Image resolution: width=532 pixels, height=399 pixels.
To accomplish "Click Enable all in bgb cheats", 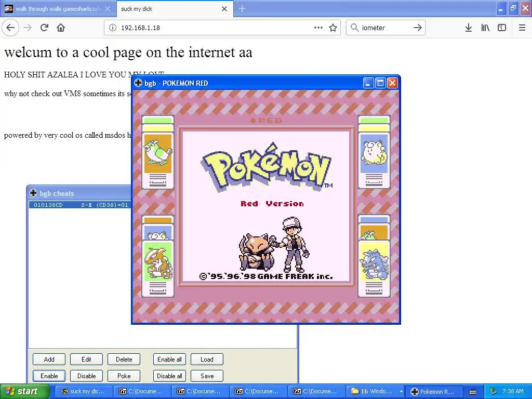I will [x=169, y=360].
